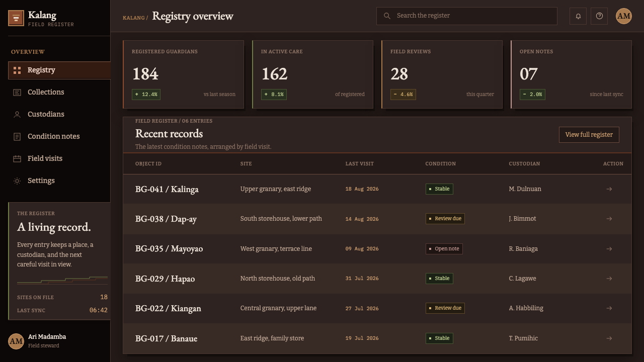Click the BG-022 / Kiangan object ID

click(x=168, y=308)
